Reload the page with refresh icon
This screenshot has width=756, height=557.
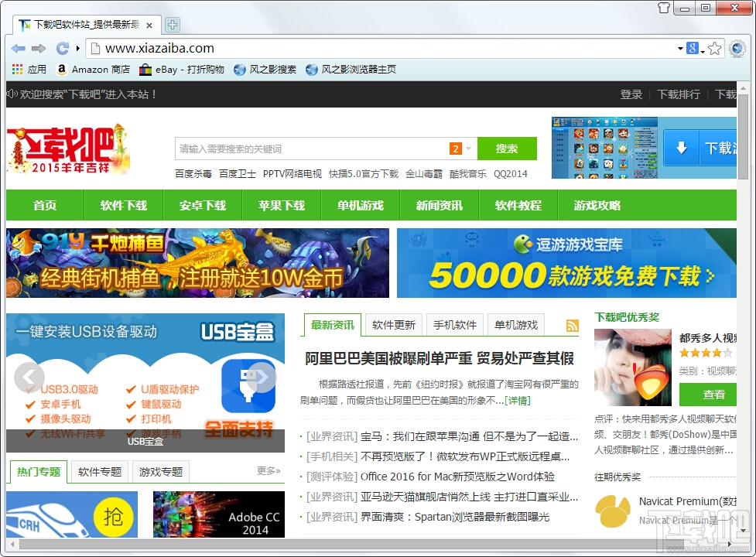coord(62,48)
